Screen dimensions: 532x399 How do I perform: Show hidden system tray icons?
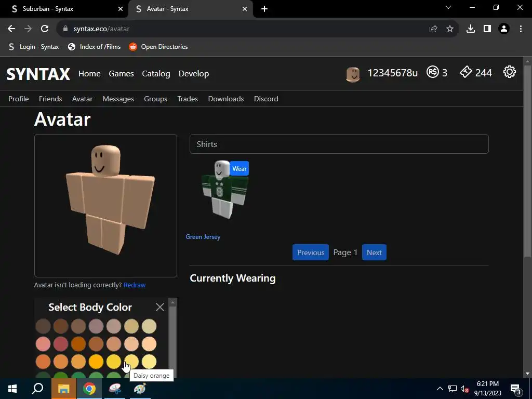[x=440, y=389]
